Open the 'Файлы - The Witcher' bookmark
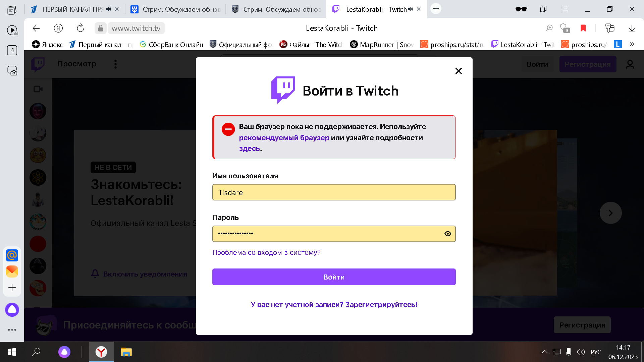Image resolution: width=644 pixels, height=362 pixels. 311,45
